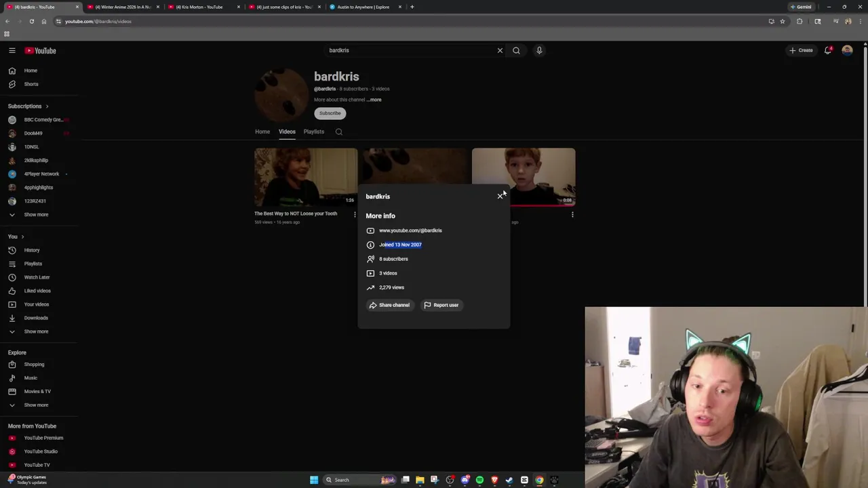
Task: Open Gemini in Chrome
Action: click(802, 7)
